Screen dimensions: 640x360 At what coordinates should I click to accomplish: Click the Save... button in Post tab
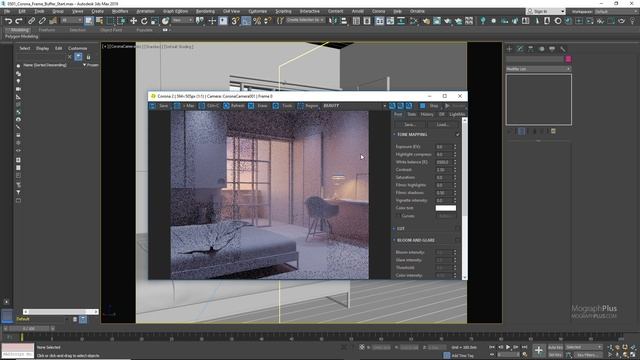coord(409,124)
